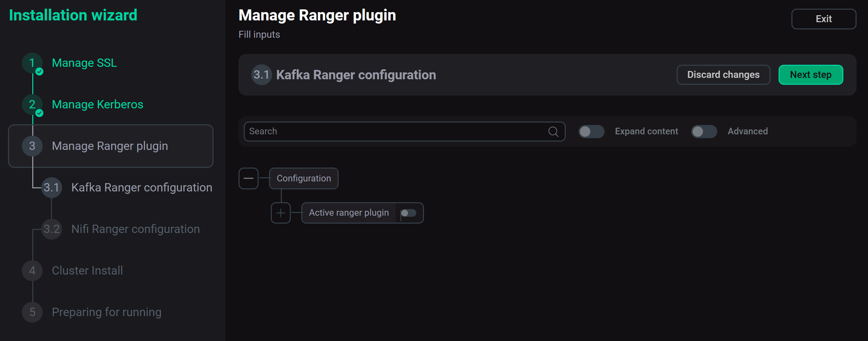Expand the Active ranger plugin node
The image size is (868, 341).
pyautogui.click(x=281, y=213)
